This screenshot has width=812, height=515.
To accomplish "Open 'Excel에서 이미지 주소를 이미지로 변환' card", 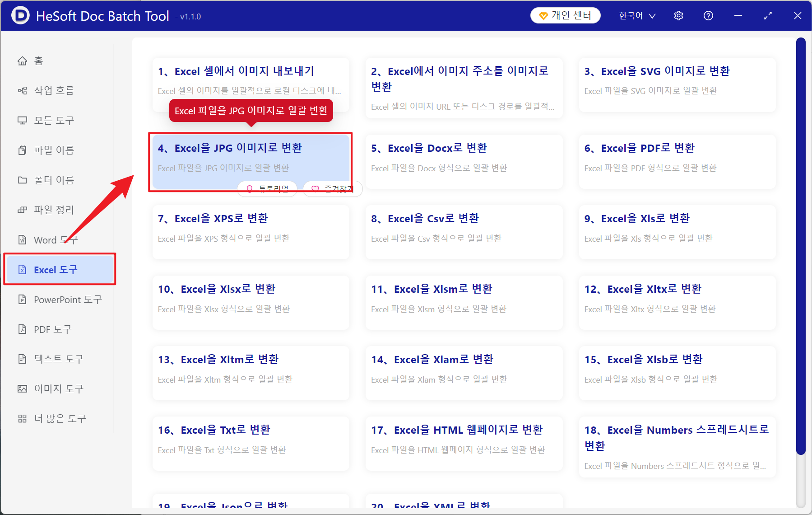I will coord(464,88).
